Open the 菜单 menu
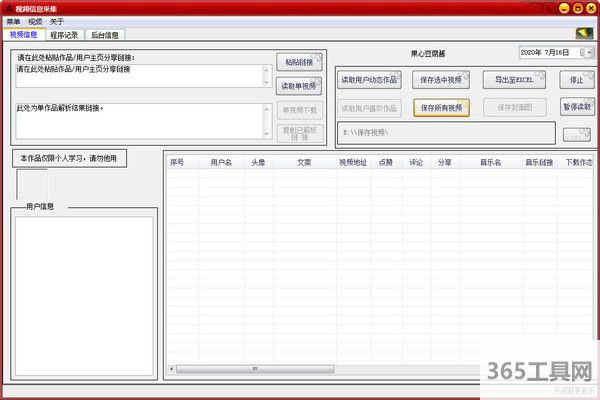The height and width of the screenshot is (400, 600). coord(13,21)
